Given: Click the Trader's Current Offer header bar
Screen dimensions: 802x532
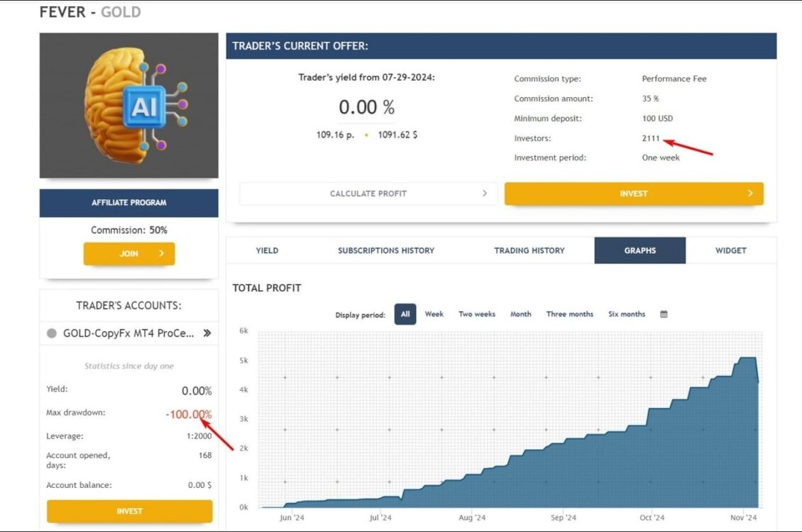Looking at the screenshot, I should tap(501, 46).
